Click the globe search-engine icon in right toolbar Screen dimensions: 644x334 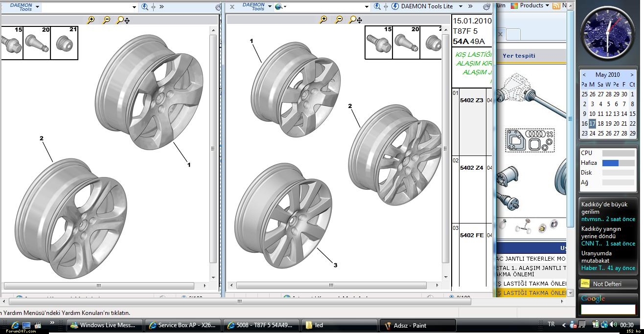click(x=278, y=7)
